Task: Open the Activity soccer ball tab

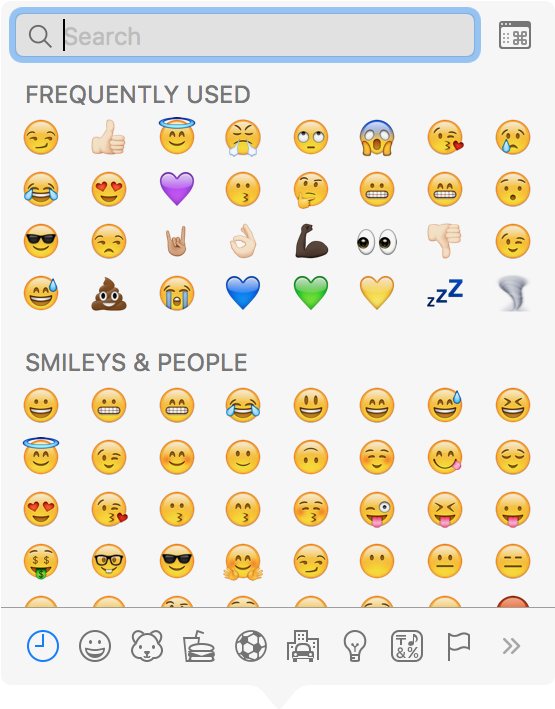Action: pos(251,646)
